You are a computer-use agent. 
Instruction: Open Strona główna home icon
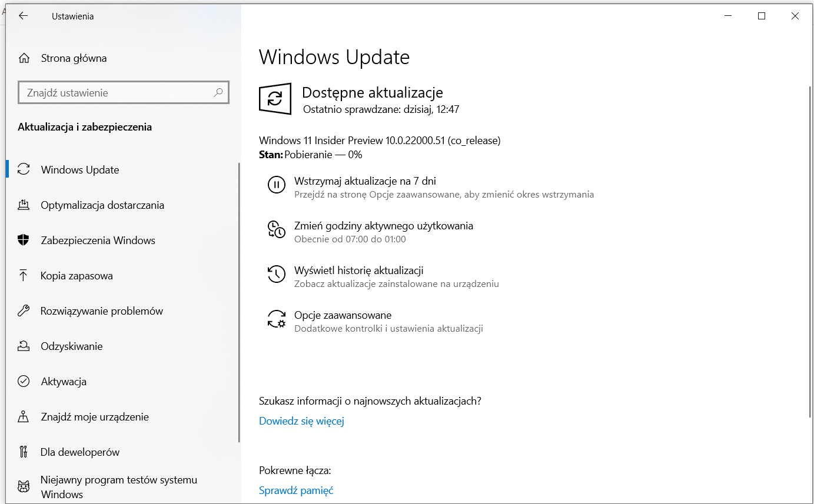pyautogui.click(x=24, y=58)
